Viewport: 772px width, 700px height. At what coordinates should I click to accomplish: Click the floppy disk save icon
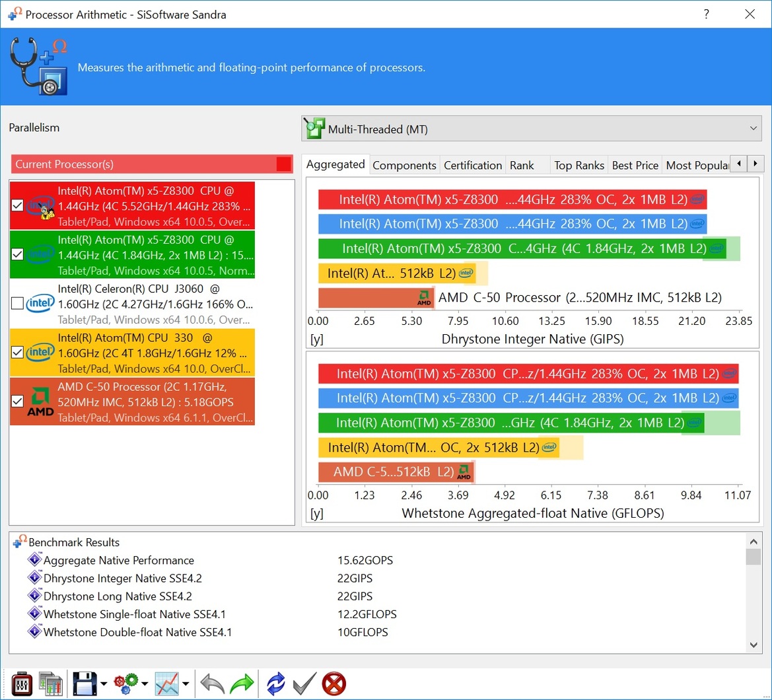pyautogui.click(x=85, y=683)
